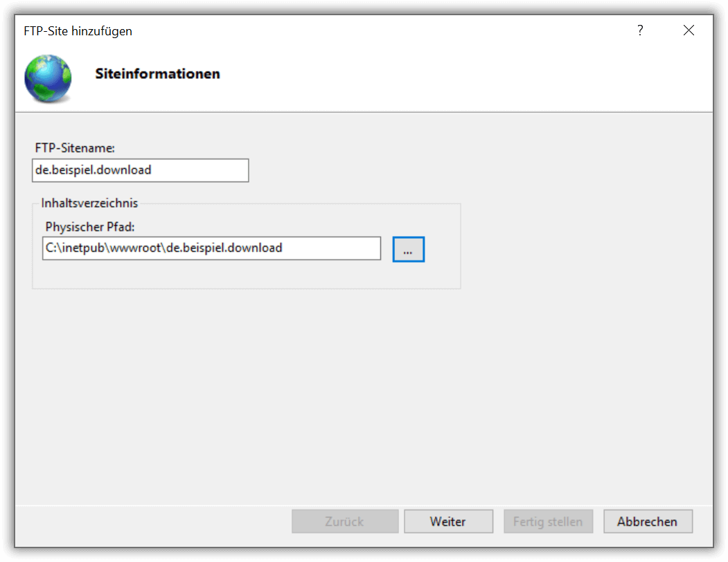Select the Siteinformationen heading

tap(157, 74)
